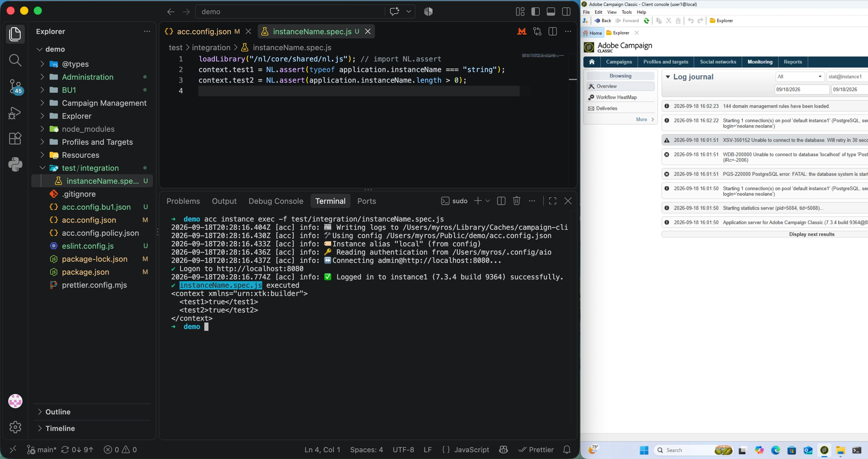Open the Campaigns tab in Adobe Campaign

619,62
